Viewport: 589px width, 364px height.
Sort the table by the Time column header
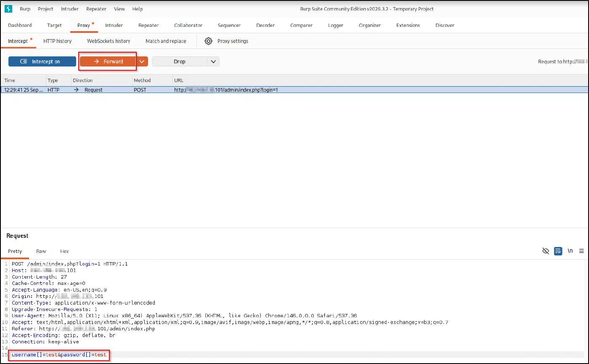(x=23, y=80)
